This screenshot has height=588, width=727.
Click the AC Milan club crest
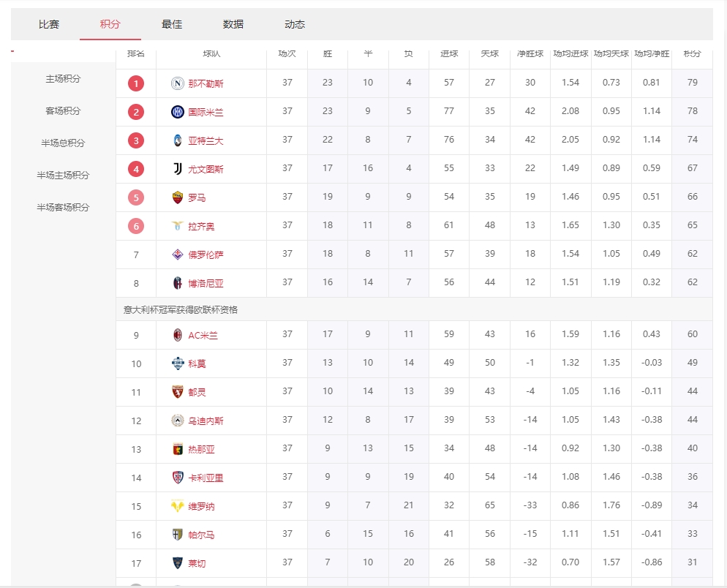(178, 335)
